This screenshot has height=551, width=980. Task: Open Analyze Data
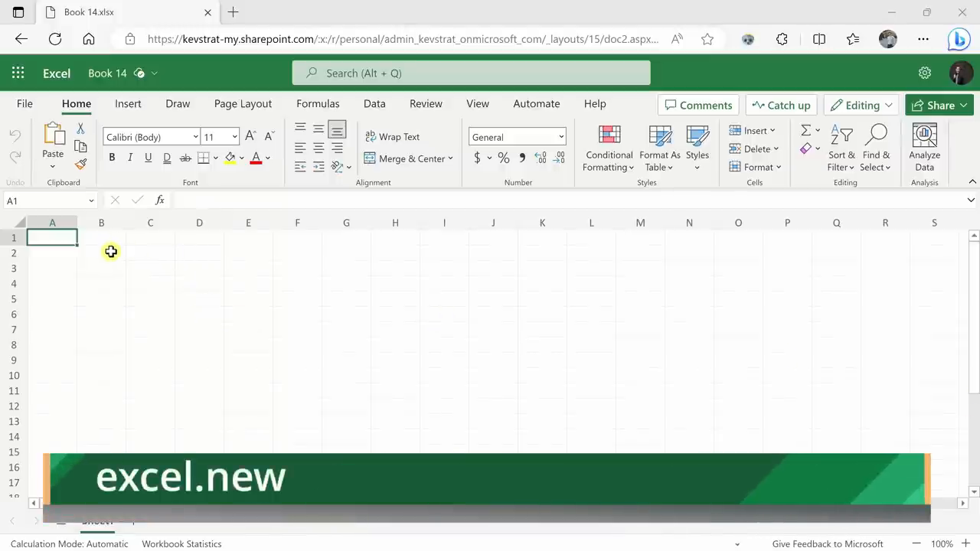[x=925, y=148]
